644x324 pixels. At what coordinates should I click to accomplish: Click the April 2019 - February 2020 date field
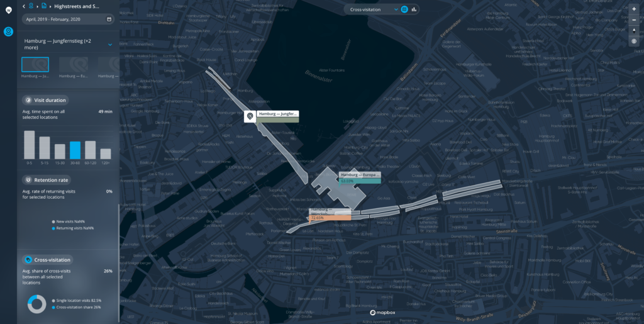click(68, 20)
